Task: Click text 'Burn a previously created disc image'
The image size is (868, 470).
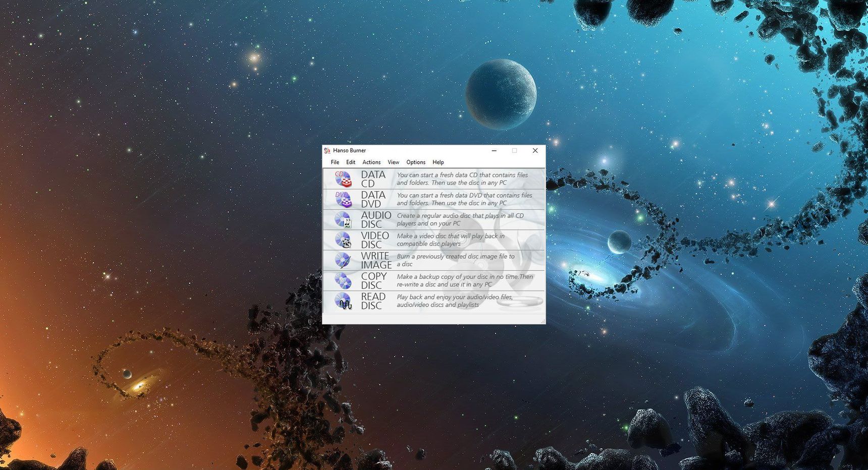Action: (447, 256)
